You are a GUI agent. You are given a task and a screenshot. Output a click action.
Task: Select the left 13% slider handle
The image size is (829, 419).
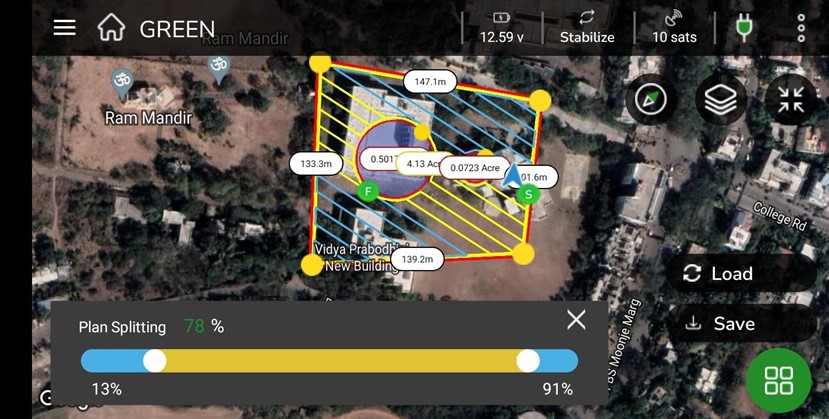tap(155, 361)
